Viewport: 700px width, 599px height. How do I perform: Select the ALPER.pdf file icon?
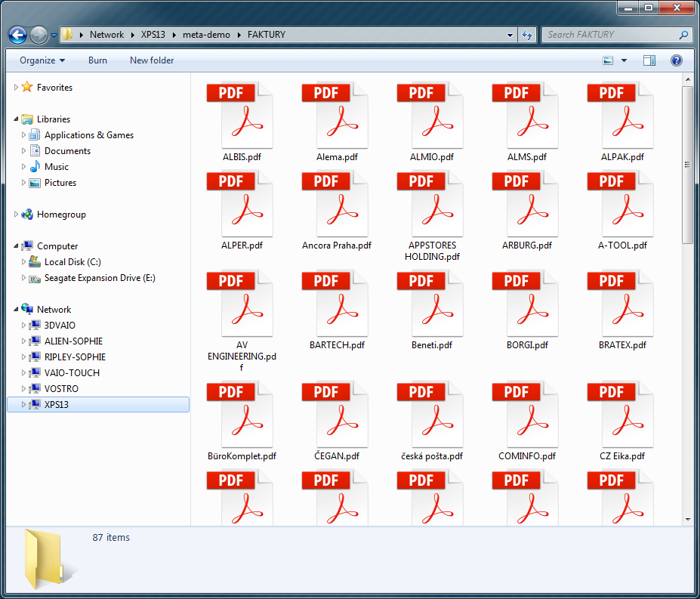(240, 204)
